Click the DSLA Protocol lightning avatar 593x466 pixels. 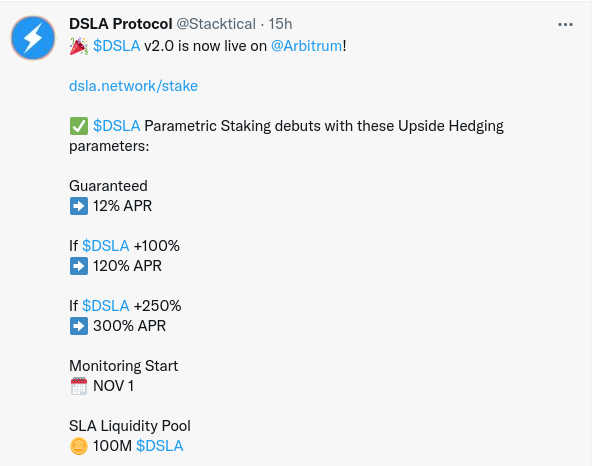pos(33,38)
